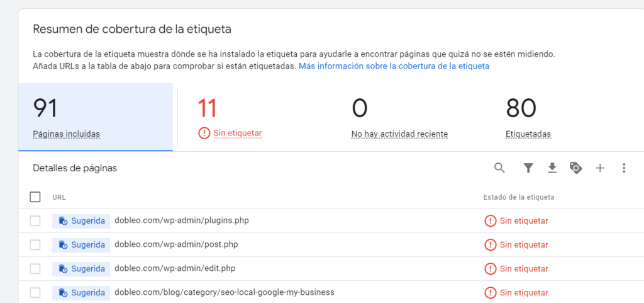
Task: Click warning icon beside plugins.php status
Action: 490,221
